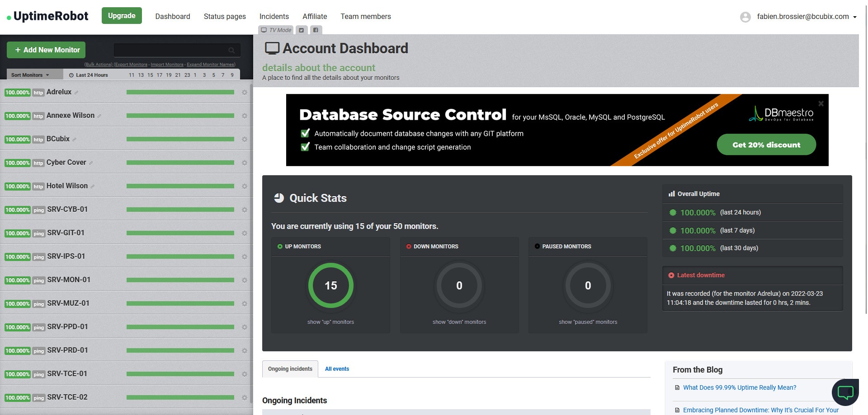Click Adrelux uptime bar
Image resolution: width=868 pixels, height=415 pixels.
[180, 92]
